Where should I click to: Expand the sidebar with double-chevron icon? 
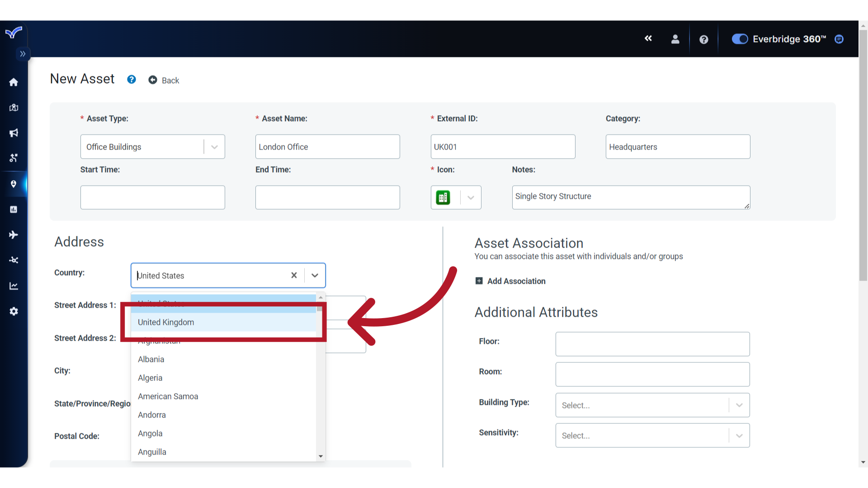[x=23, y=54]
